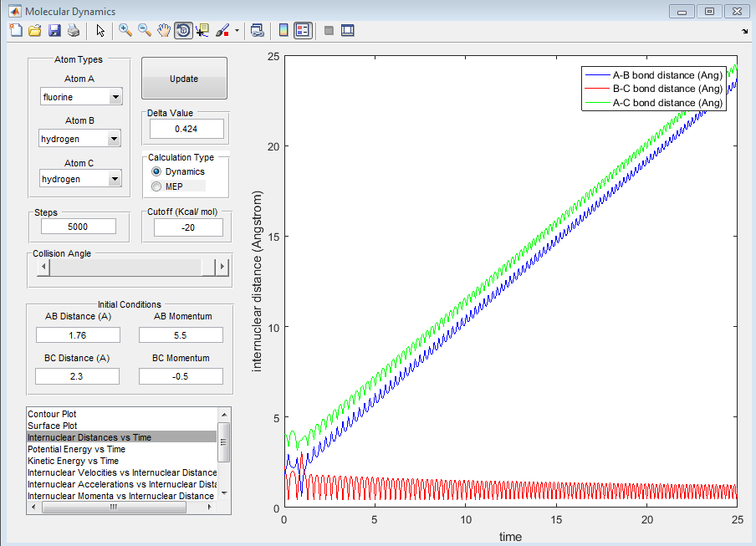
Task: Select the Pan hand tool
Action: tap(164, 31)
